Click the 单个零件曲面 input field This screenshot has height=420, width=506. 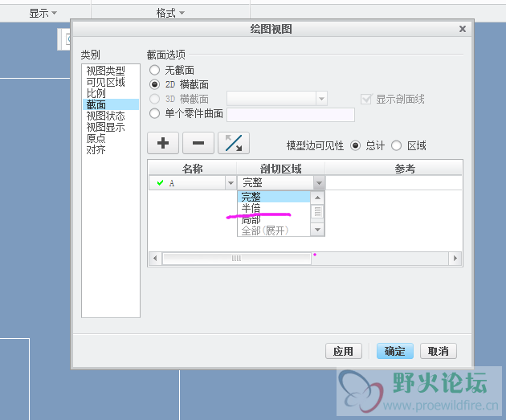(291, 115)
